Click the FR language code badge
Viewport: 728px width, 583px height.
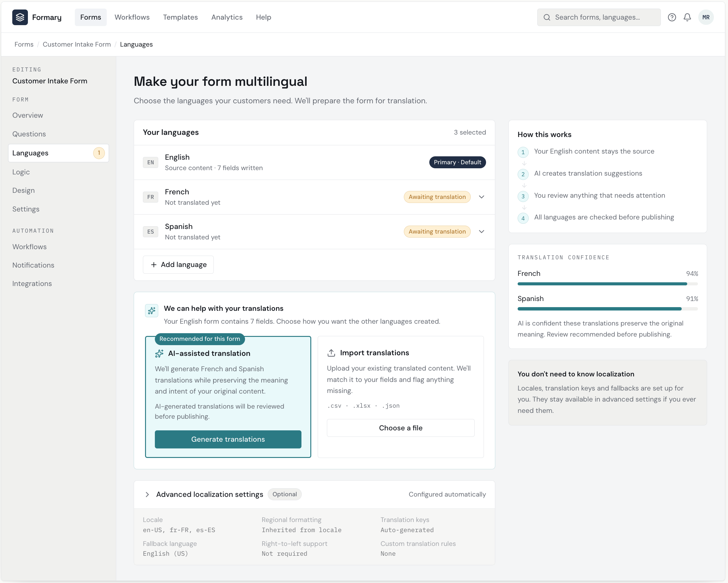[x=150, y=197]
